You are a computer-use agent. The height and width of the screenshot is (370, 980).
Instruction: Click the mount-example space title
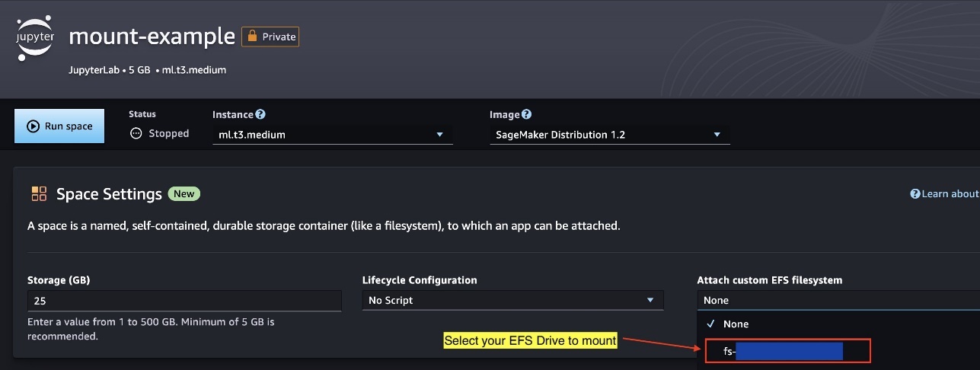152,36
